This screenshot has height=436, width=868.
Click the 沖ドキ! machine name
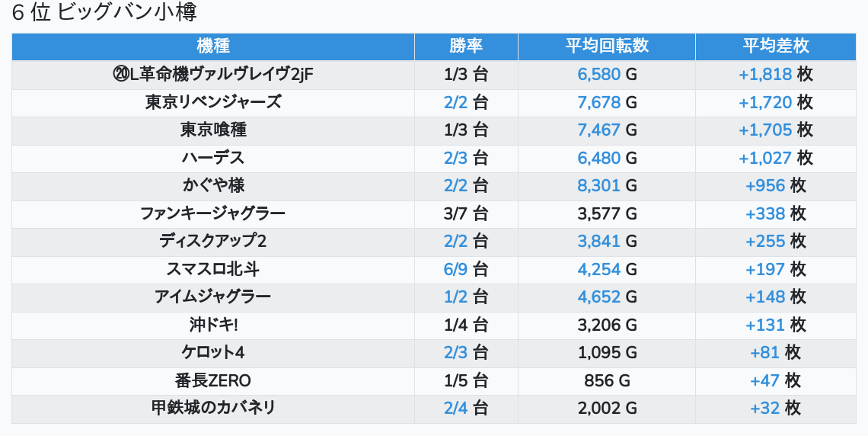[213, 325]
